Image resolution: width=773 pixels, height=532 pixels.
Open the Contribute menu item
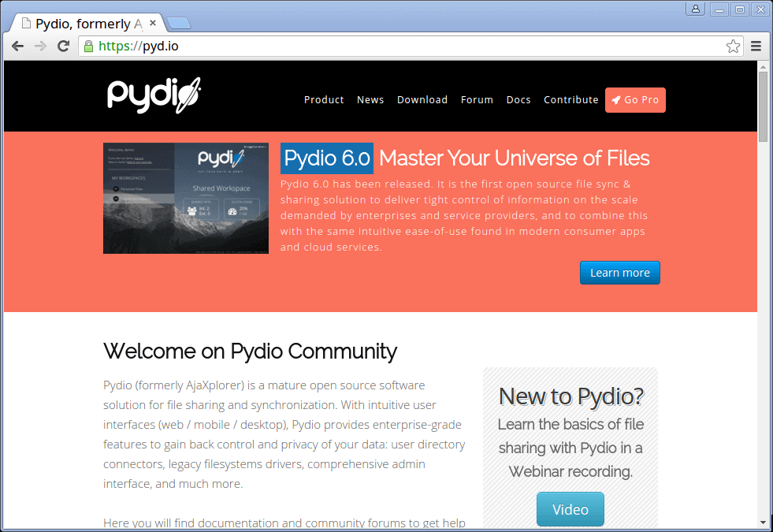click(570, 100)
